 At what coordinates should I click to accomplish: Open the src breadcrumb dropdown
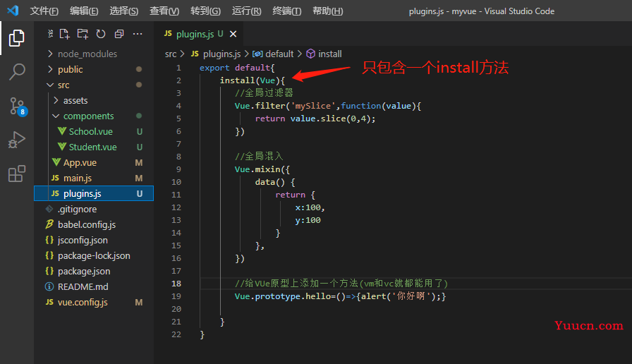point(171,54)
